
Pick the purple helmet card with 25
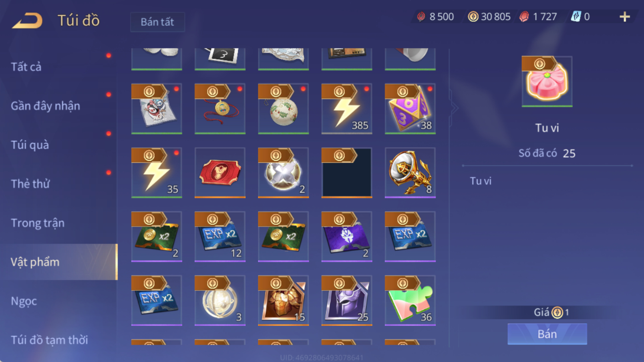(x=347, y=301)
